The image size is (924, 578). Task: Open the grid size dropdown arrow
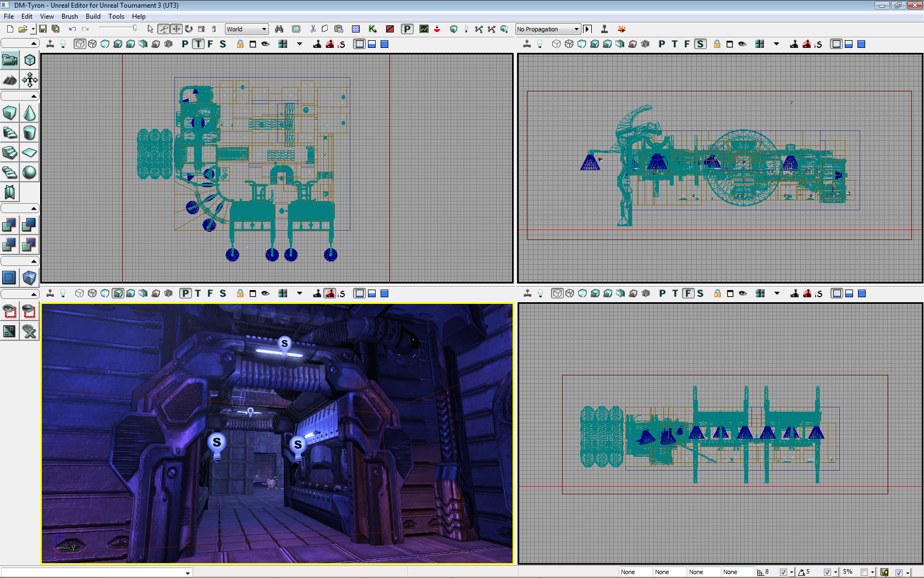tap(791, 572)
